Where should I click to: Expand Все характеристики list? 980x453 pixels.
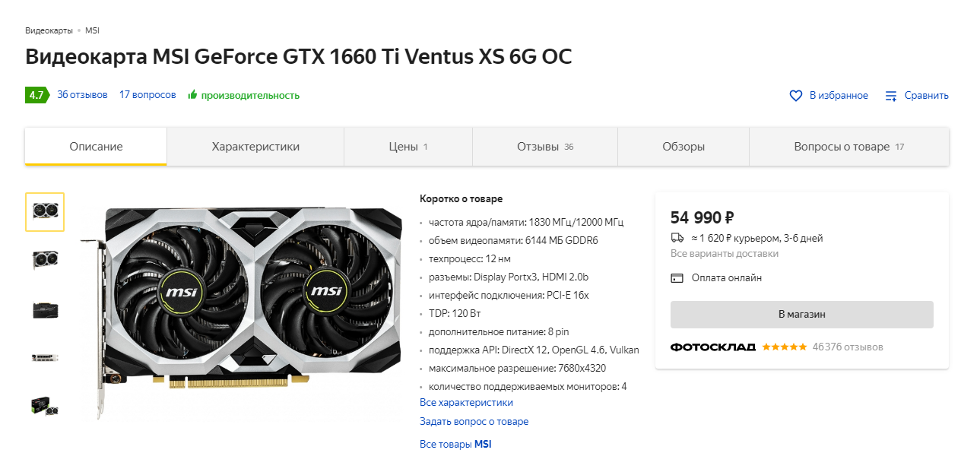[x=466, y=403]
